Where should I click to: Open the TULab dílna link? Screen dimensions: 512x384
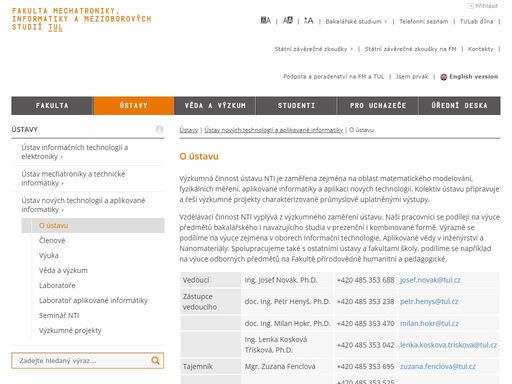click(476, 21)
